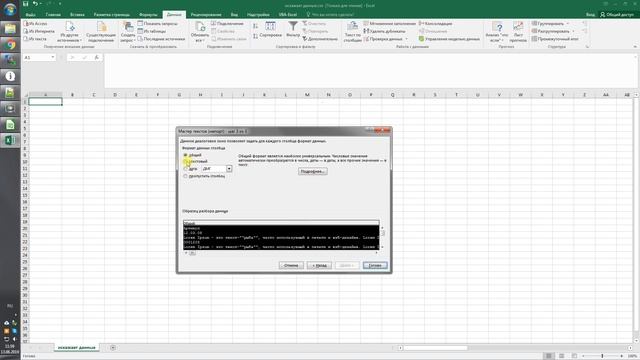Expand the "Обновить все" dropdown

tap(200, 32)
